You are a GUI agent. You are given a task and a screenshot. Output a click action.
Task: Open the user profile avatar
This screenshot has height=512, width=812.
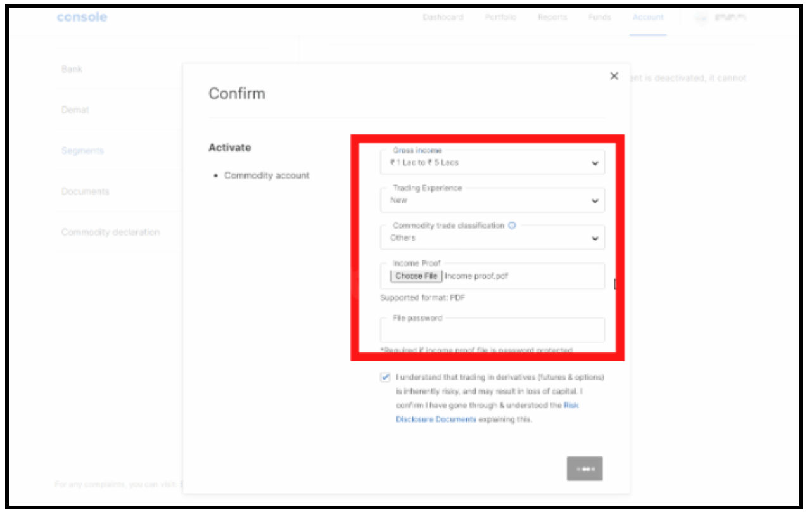pyautogui.click(x=701, y=18)
